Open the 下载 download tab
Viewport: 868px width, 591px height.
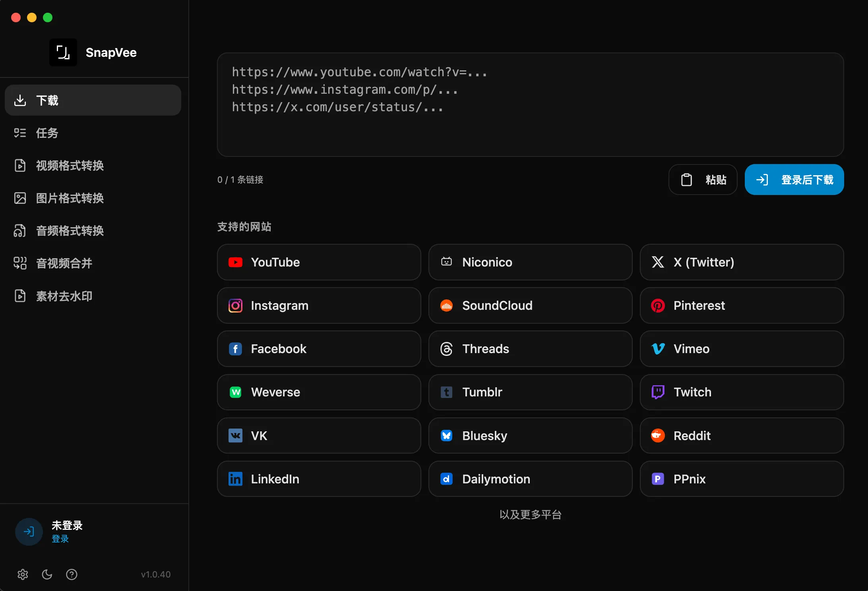coord(93,100)
